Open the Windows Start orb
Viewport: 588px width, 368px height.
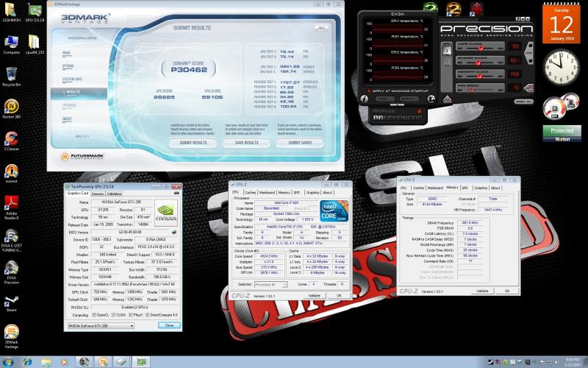click(x=7, y=362)
